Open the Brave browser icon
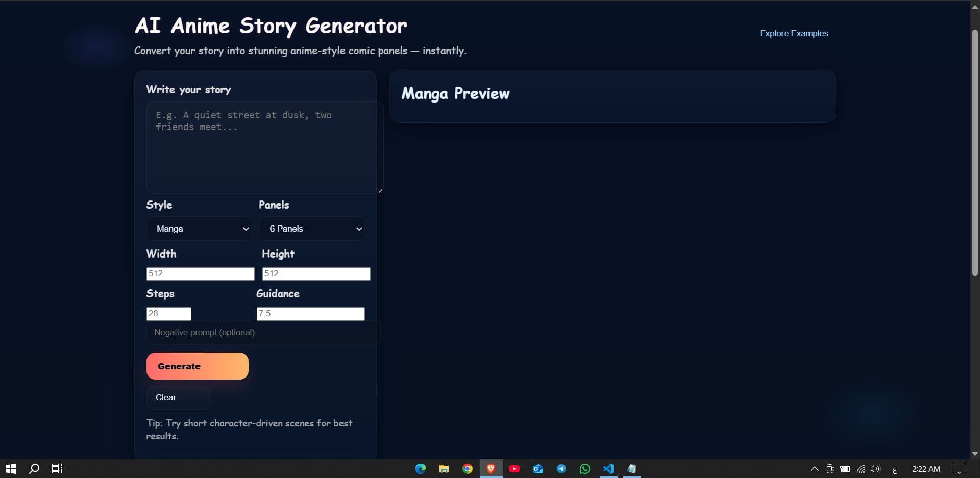 tap(491, 468)
